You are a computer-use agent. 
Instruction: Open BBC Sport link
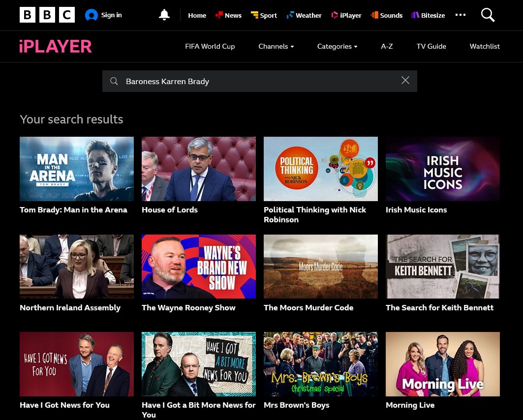coord(264,15)
